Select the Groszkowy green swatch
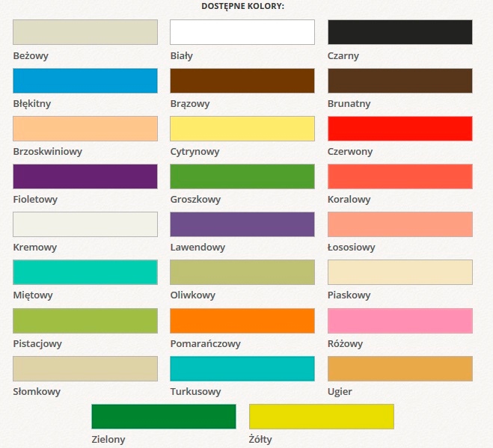This screenshot has width=493, height=448. click(x=242, y=177)
